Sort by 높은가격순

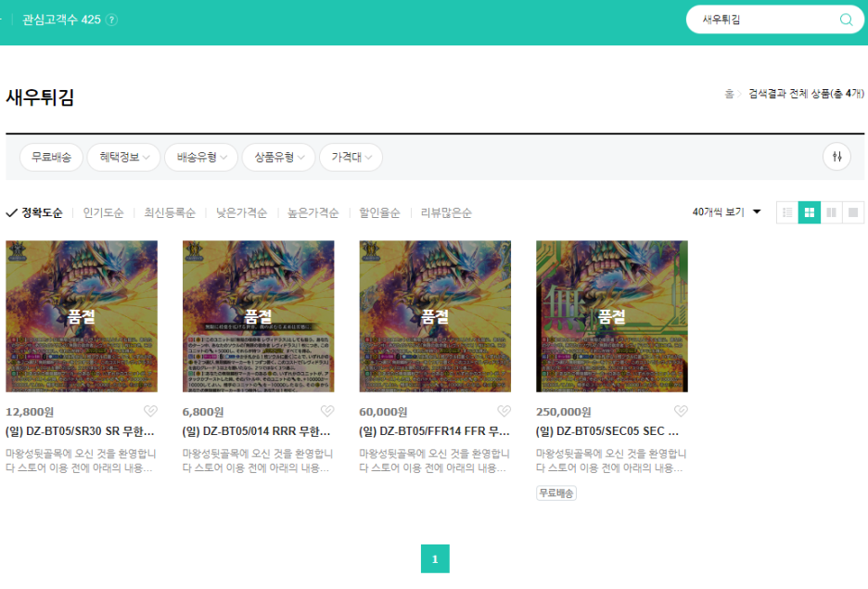[313, 212]
